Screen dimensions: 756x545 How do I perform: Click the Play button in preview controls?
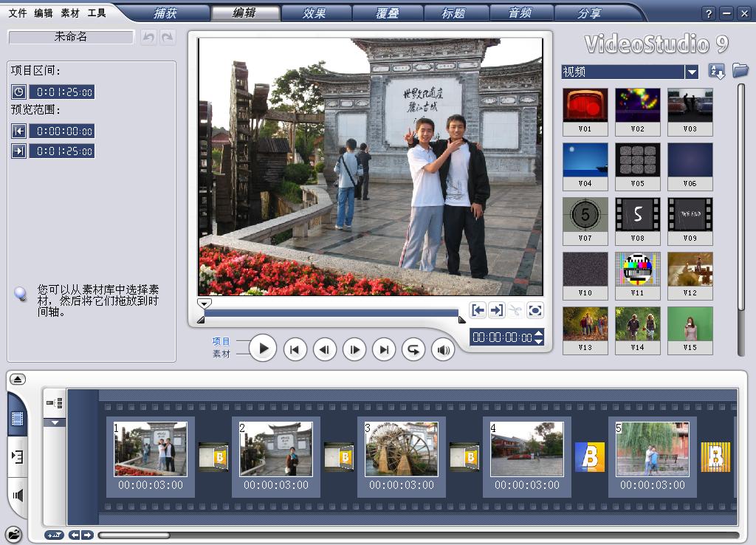pos(262,348)
